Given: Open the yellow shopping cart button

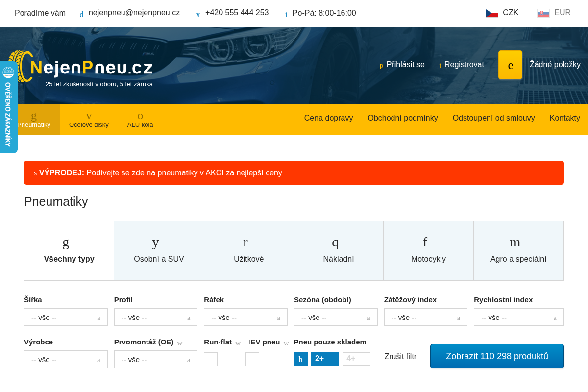Looking at the screenshot, I should pos(511,65).
